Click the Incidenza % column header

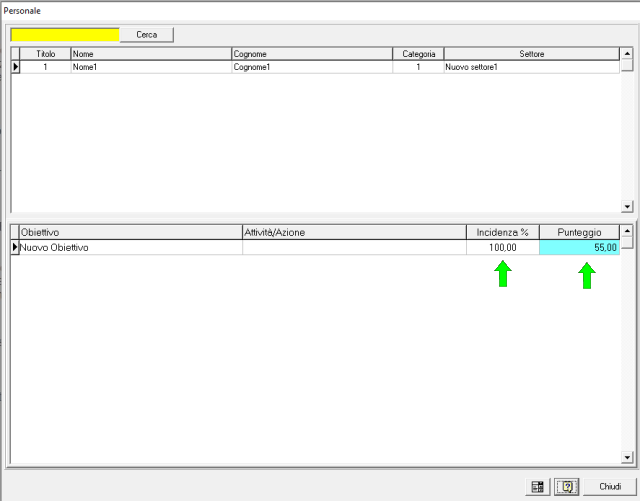[x=502, y=232]
